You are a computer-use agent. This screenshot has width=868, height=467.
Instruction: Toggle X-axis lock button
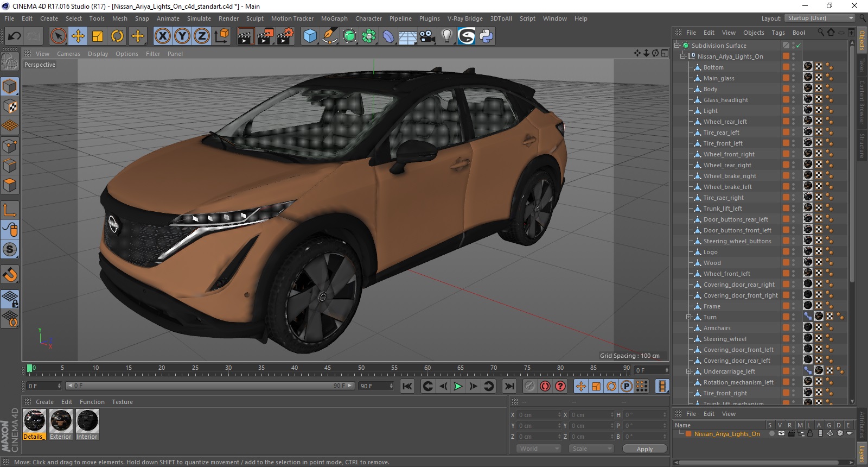click(x=162, y=36)
